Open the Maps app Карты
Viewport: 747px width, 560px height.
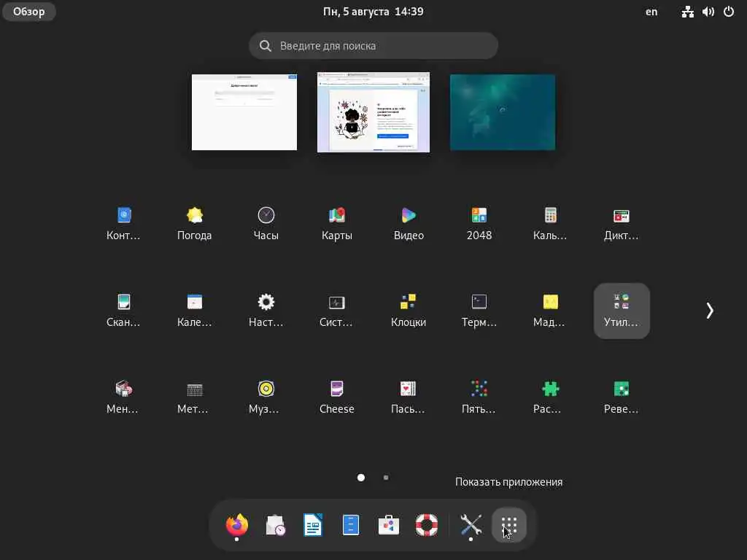(337, 223)
